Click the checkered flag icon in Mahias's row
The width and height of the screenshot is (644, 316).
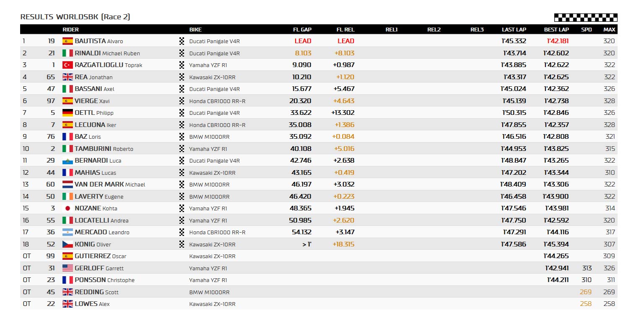point(182,173)
